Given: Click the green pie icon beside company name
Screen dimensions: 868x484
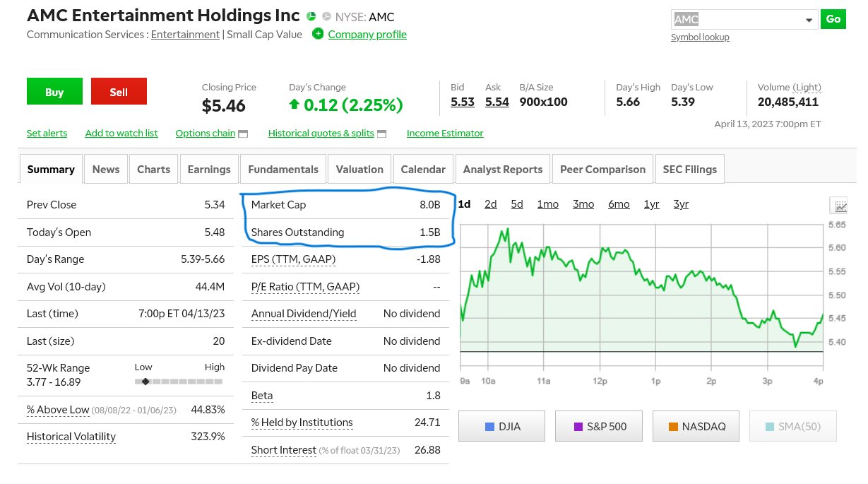Looking at the screenshot, I should point(312,16).
